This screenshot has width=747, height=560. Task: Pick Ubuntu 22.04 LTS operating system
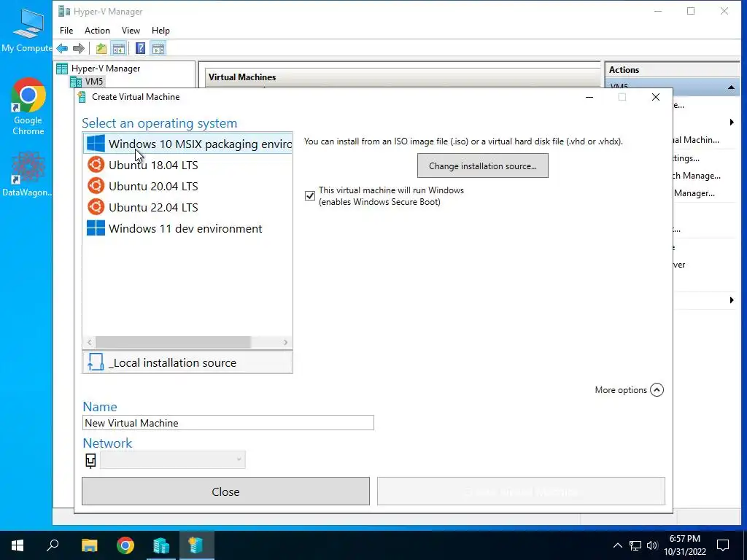click(187, 207)
